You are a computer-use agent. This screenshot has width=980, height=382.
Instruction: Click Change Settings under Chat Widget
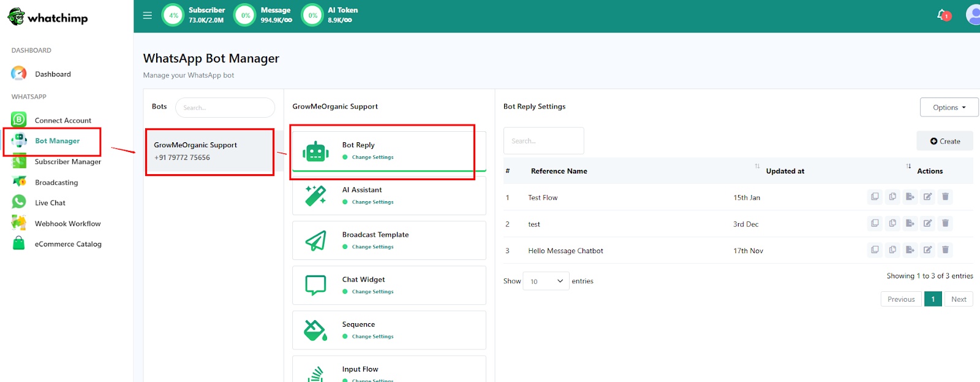coord(372,291)
